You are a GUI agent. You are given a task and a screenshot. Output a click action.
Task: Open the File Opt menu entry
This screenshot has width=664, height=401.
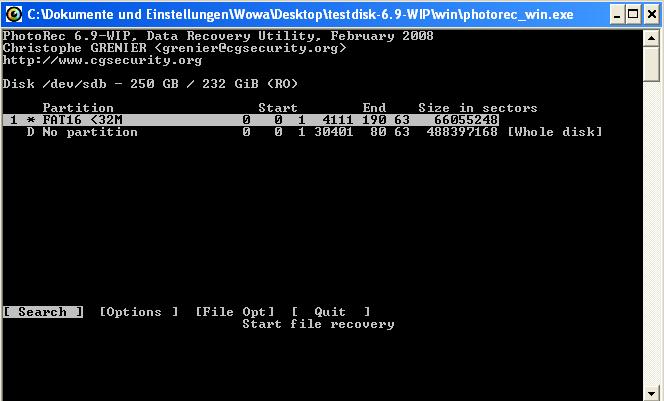click(x=235, y=312)
